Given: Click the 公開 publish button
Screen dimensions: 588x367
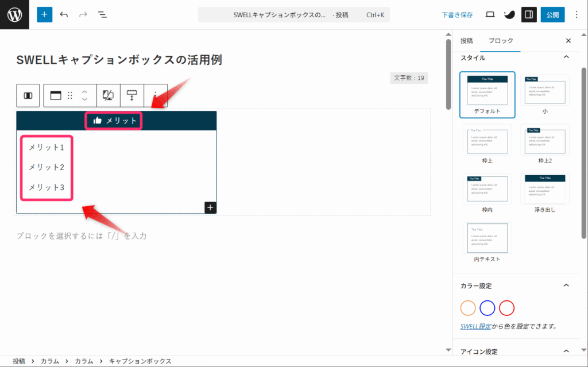Looking at the screenshot, I should click(552, 14).
